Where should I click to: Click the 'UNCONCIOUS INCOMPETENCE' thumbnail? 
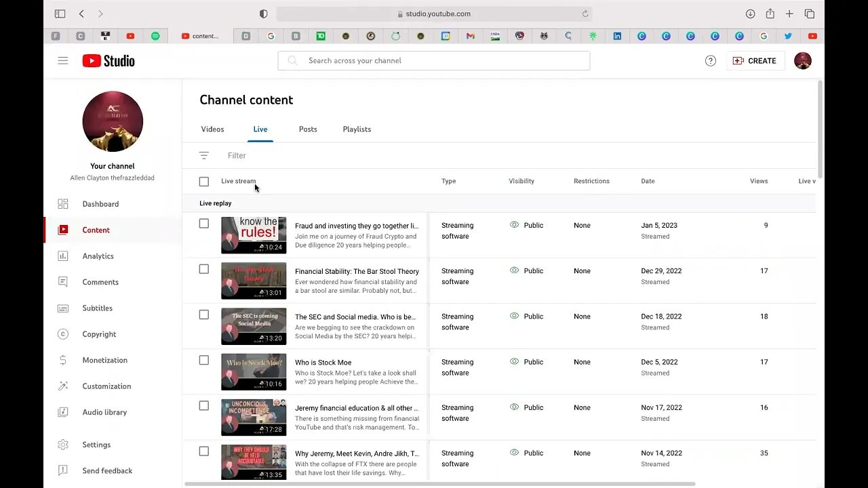coord(254,417)
